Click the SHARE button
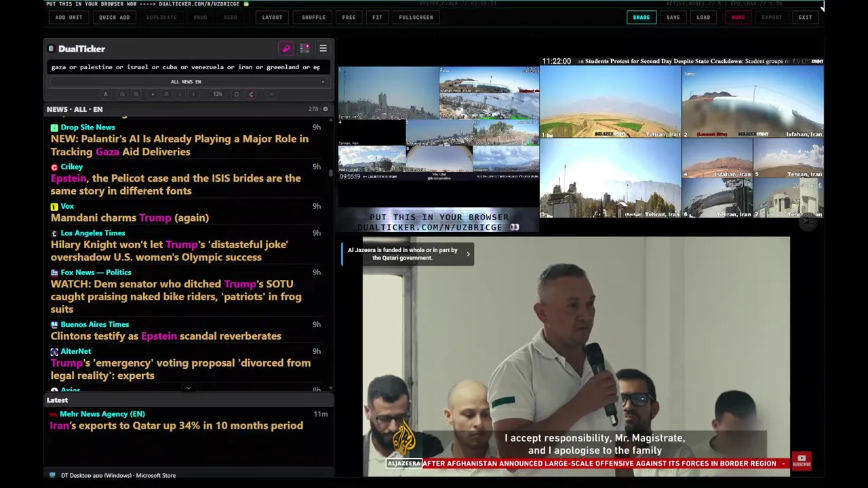The width and height of the screenshot is (868, 488). pos(641,17)
